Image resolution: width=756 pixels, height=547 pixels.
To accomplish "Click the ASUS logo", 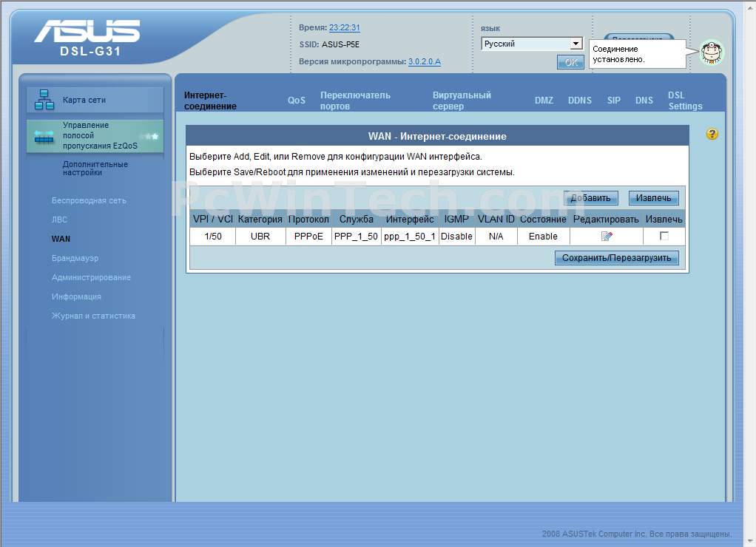I will [x=87, y=31].
